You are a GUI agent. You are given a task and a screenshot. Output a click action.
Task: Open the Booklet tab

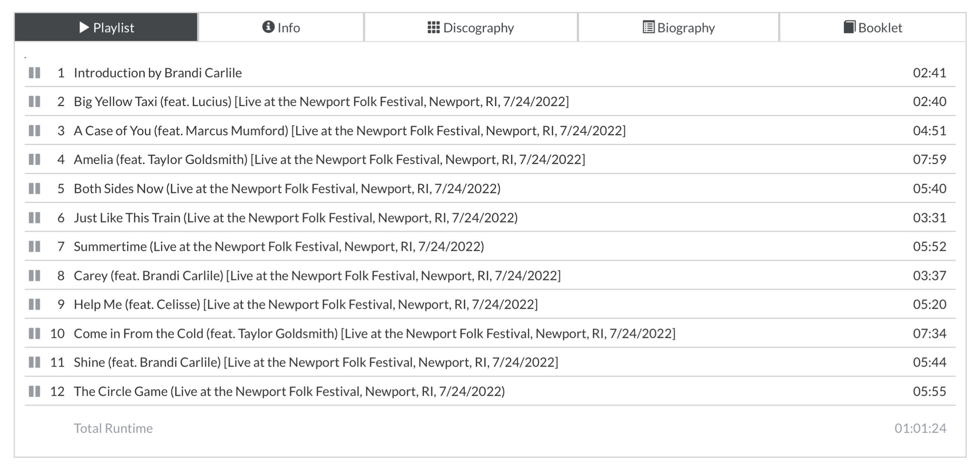point(872,27)
